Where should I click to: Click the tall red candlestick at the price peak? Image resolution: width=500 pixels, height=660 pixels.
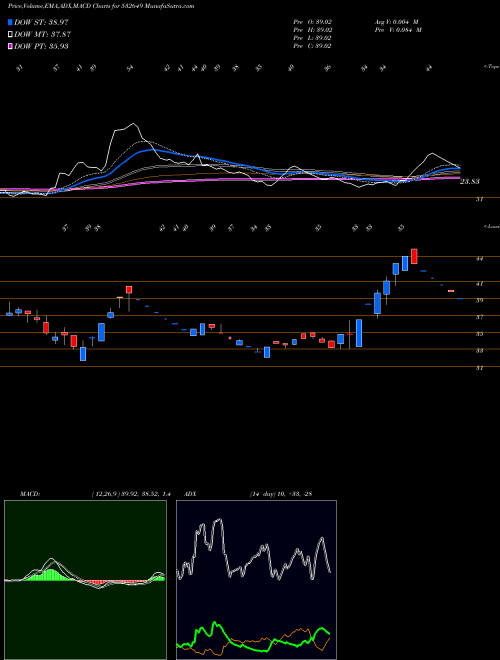(x=414, y=256)
